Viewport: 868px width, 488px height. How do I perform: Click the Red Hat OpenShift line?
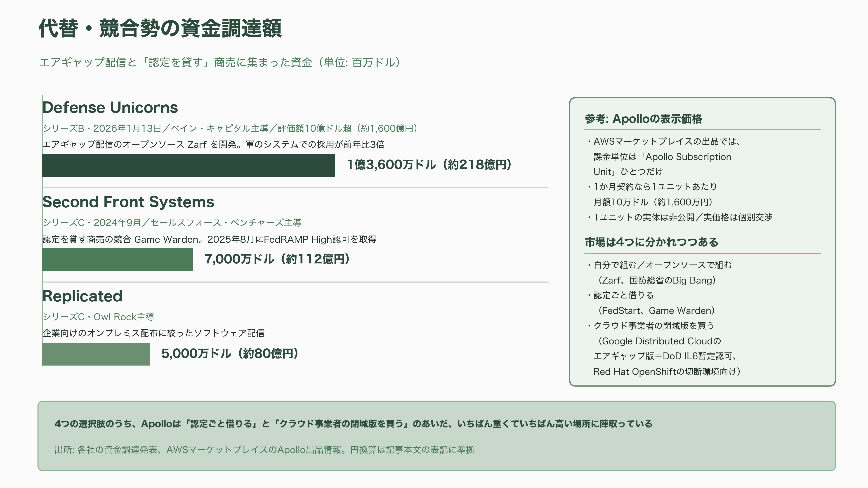click(667, 371)
